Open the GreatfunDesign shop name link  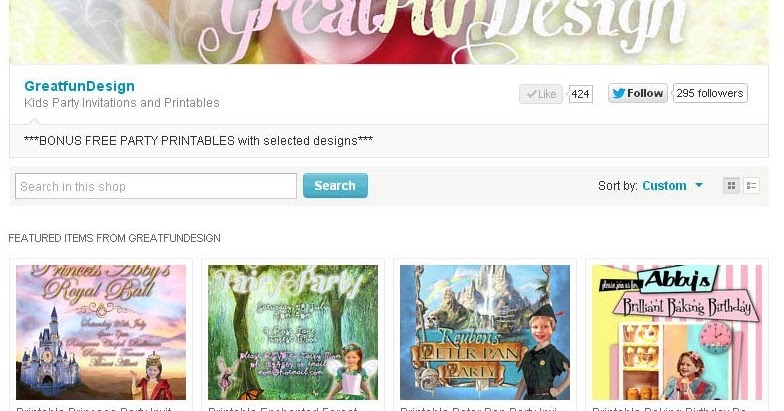[x=80, y=86]
